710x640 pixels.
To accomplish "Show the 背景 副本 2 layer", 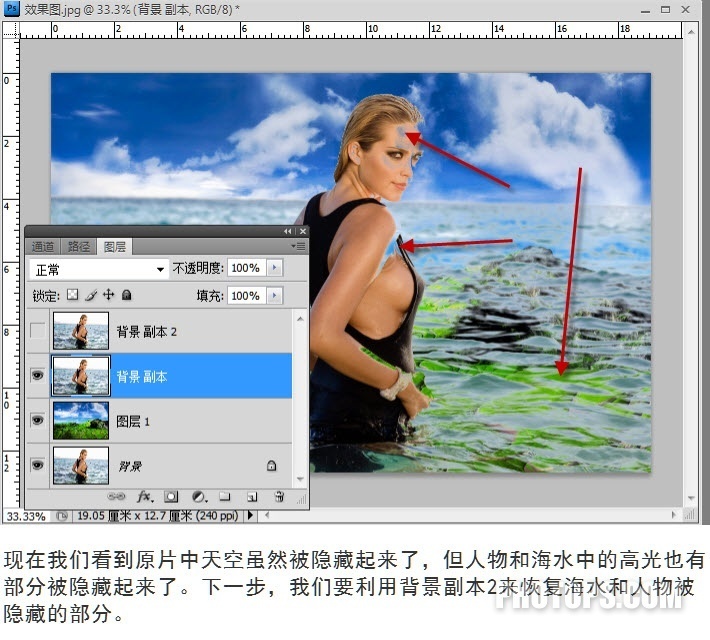I will click(38, 331).
